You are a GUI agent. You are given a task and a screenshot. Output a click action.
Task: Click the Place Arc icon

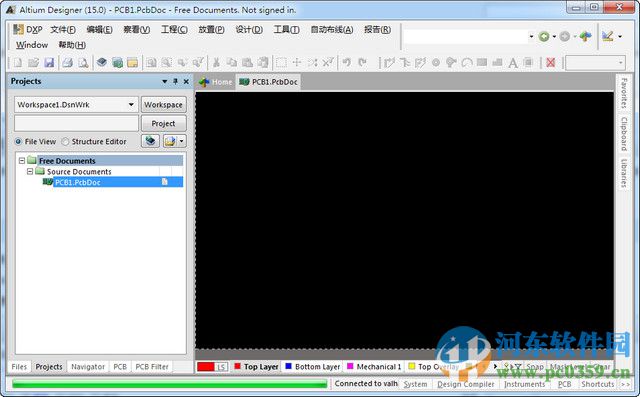[x=467, y=62]
